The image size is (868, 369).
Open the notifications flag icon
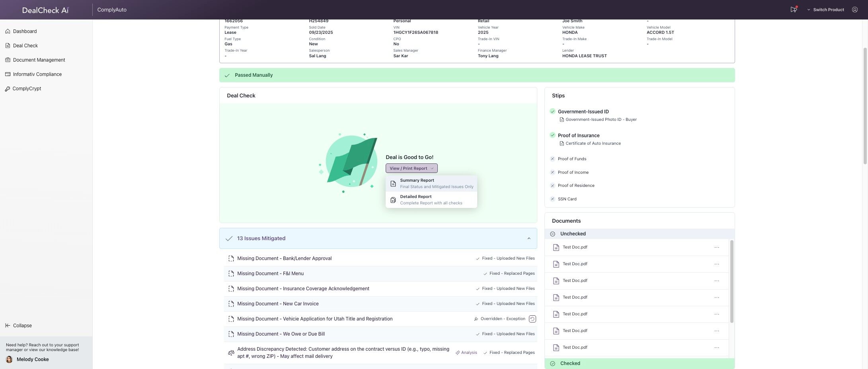(794, 10)
